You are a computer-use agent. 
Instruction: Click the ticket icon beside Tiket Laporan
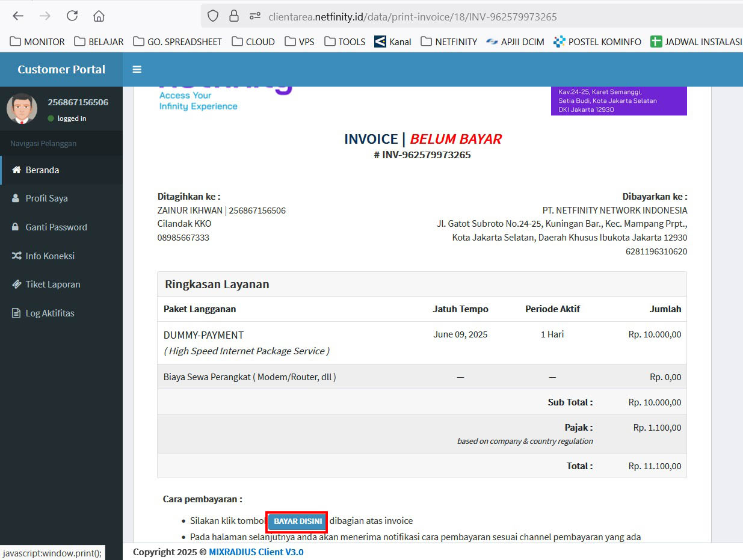[x=16, y=285]
